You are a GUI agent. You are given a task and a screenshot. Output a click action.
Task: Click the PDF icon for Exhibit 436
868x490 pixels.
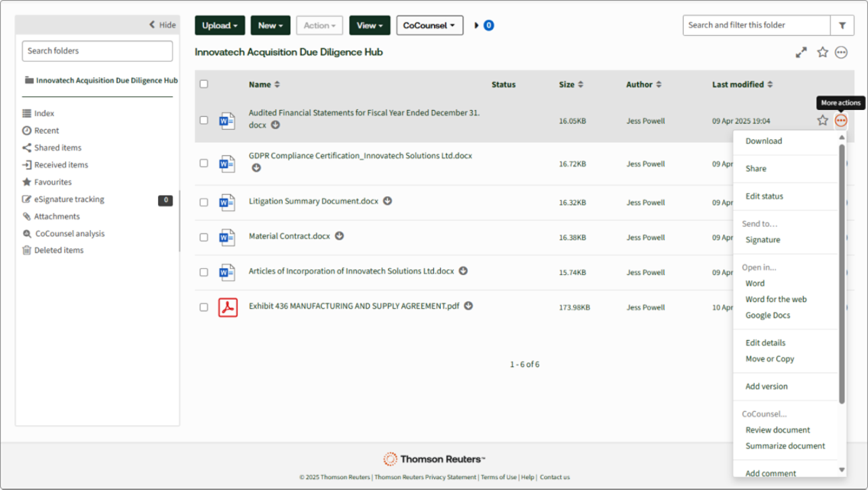[228, 307]
